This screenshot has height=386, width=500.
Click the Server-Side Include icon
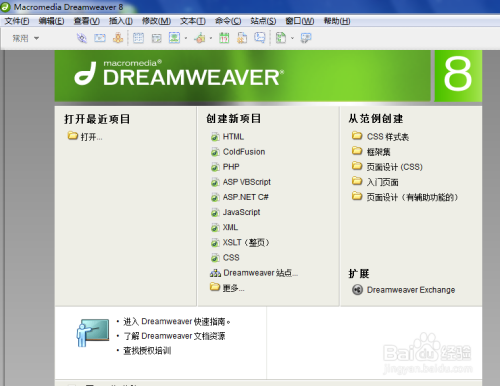click(242, 38)
